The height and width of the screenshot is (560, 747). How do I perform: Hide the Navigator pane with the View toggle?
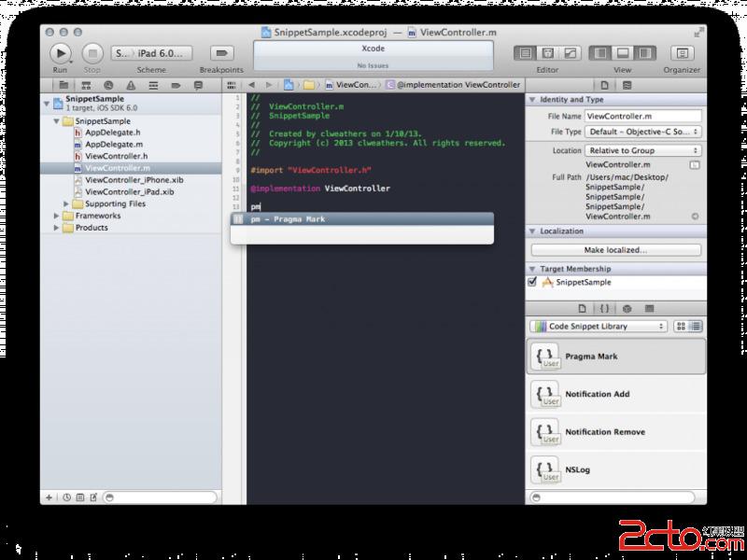(600, 53)
